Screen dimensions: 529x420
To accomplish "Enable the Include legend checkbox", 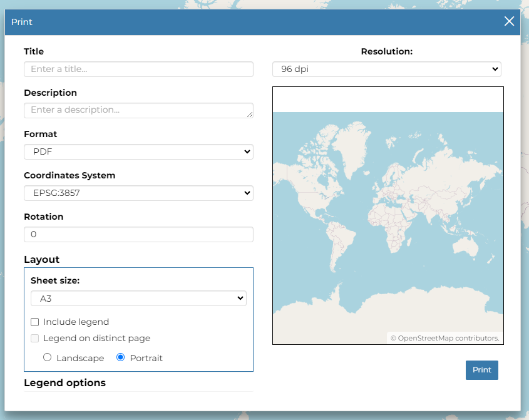I will (x=35, y=322).
